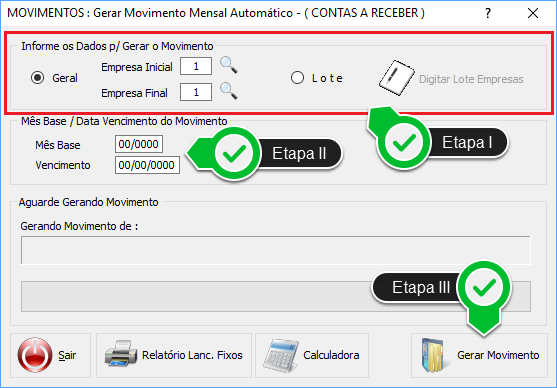Select the Geral radio option
The height and width of the screenshot is (388, 557).
pyautogui.click(x=38, y=78)
